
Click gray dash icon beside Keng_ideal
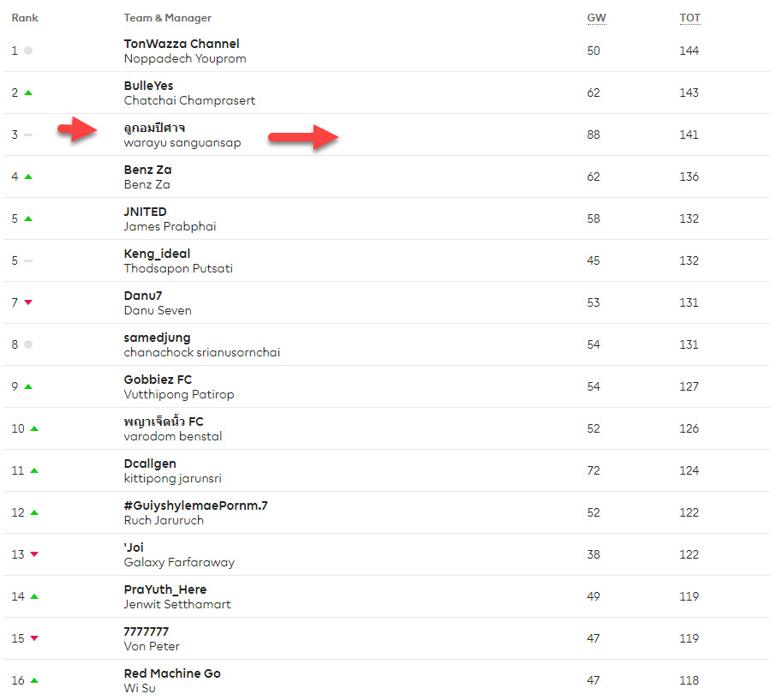28,260
